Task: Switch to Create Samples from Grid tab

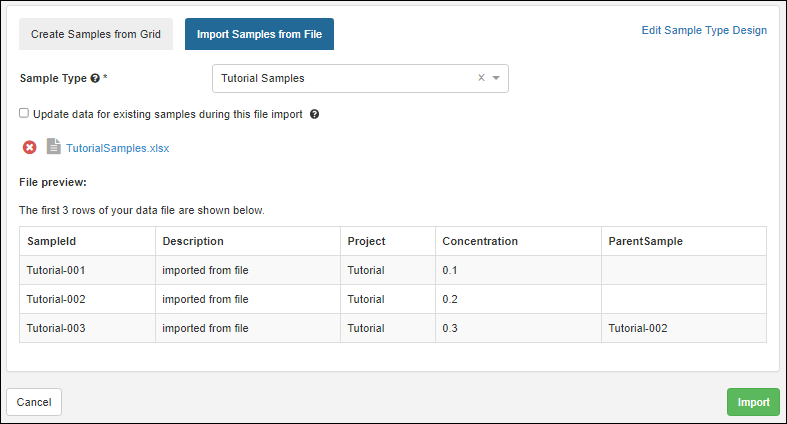Action: (96, 34)
